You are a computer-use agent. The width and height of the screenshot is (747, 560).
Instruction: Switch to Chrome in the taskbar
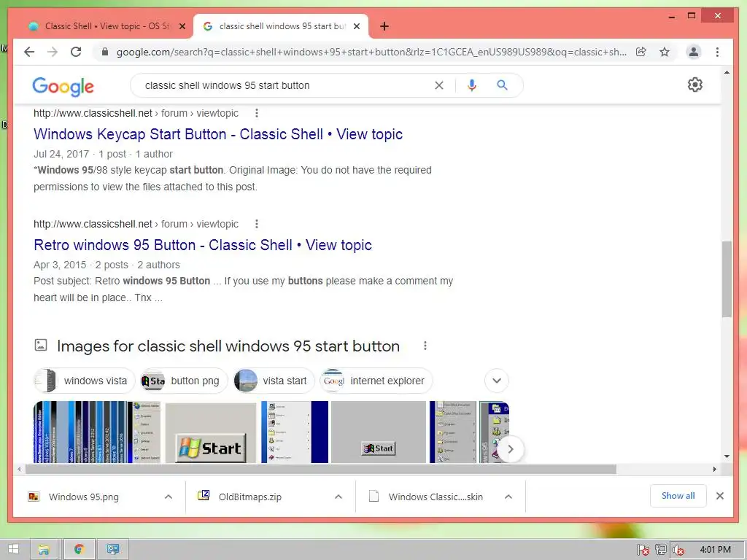[x=79, y=549]
